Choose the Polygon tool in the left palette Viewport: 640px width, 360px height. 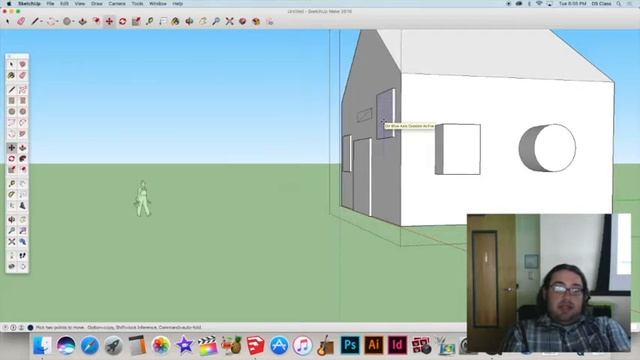coord(23,111)
